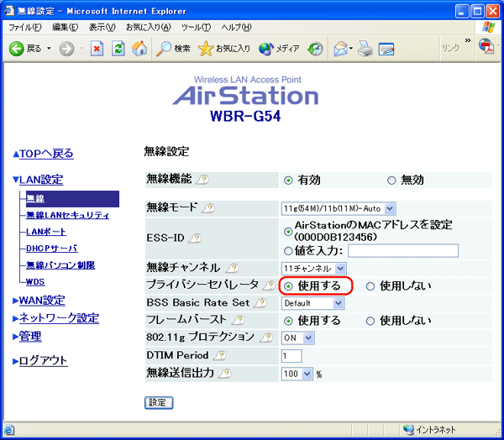
Task: Click the Print toolbar icon
Action: click(365, 49)
